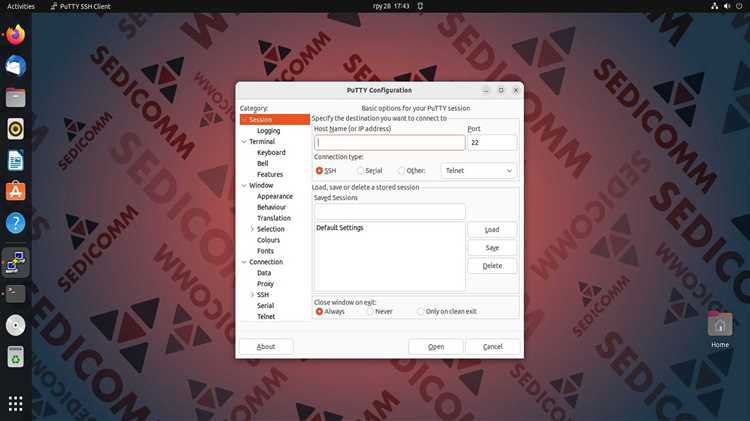The height and width of the screenshot is (421, 750).
Task: Open the clock and calendar menu
Action: point(391,6)
